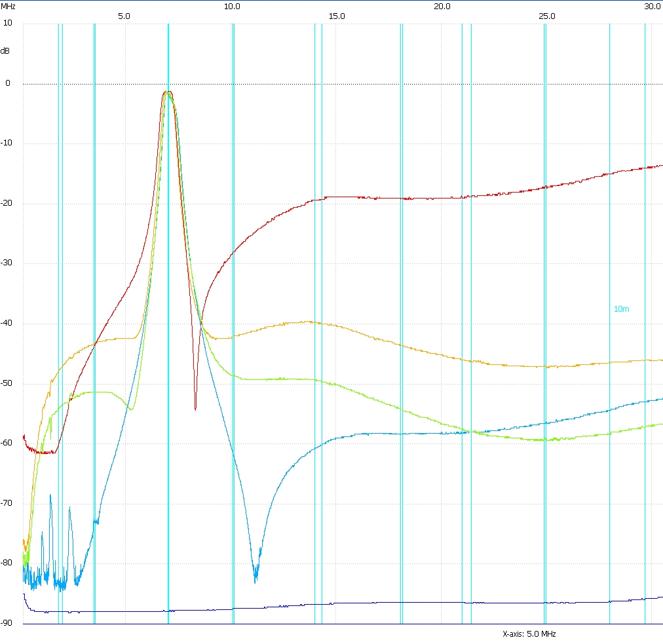Select the 5.0 frequency axis tick label
The image size is (663, 644).
pyautogui.click(x=124, y=15)
